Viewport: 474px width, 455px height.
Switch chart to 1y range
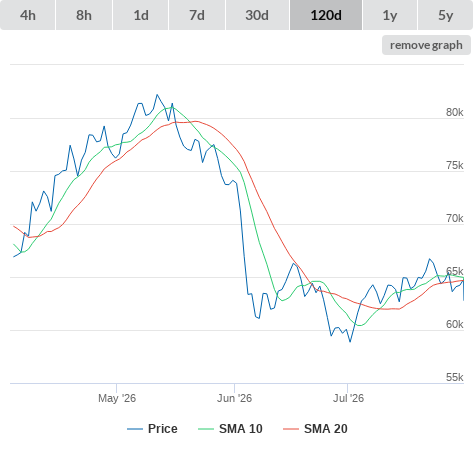tap(390, 15)
